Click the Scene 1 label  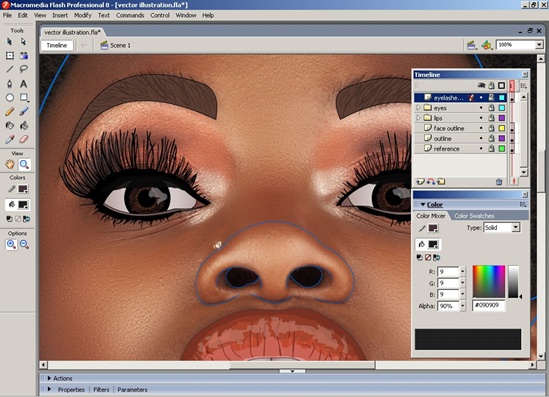coord(120,46)
